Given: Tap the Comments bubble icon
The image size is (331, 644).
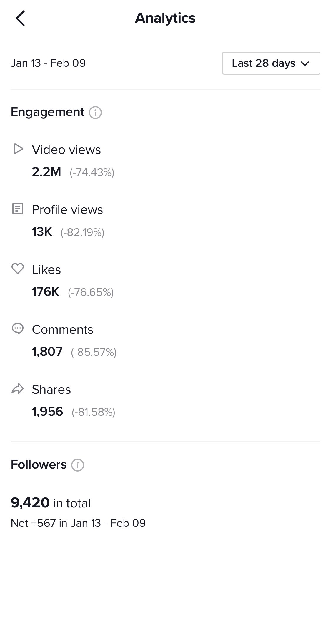Looking at the screenshot, I should click(18, 328).
